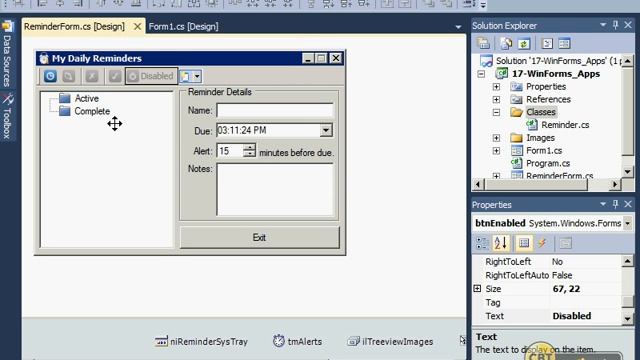Viewport: 640px width, 360px height.
Task: Click the Alphabetical sort icon in Properties
Action: pyautogui.click(x=501, y=243)
